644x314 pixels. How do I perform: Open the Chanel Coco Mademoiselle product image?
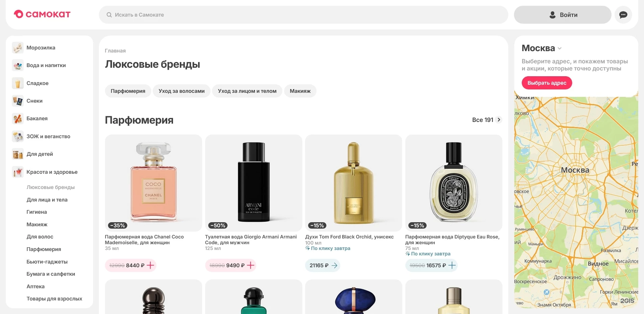(153, 183)
